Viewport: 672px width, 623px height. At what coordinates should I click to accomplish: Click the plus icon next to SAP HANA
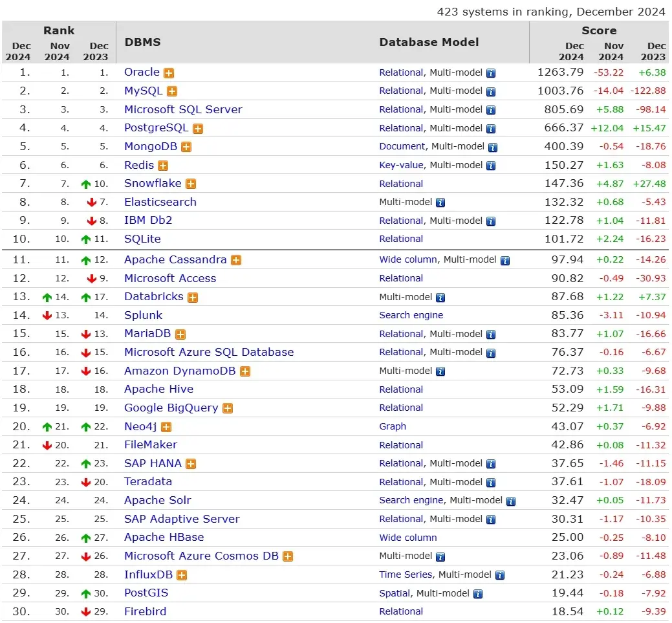[191, 464]
